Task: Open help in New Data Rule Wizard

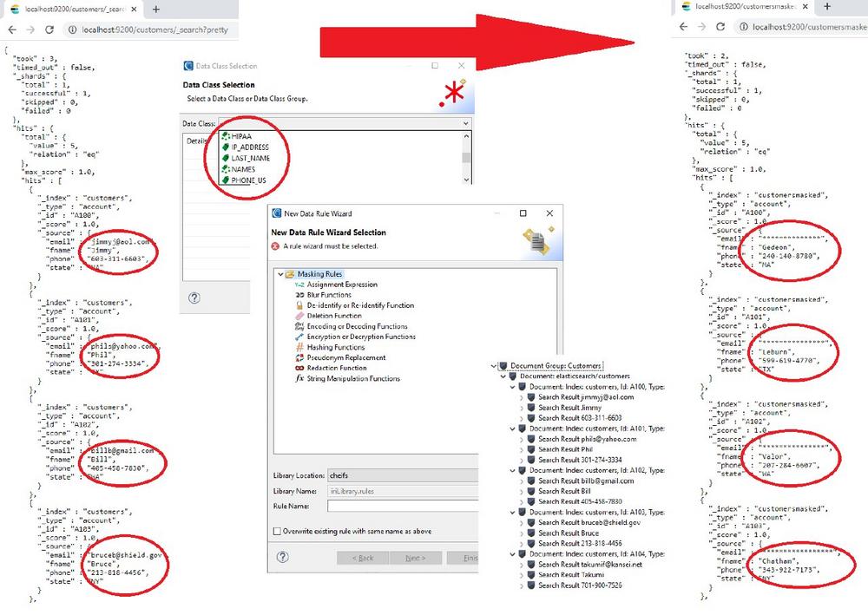Action: tap(282, 557)
